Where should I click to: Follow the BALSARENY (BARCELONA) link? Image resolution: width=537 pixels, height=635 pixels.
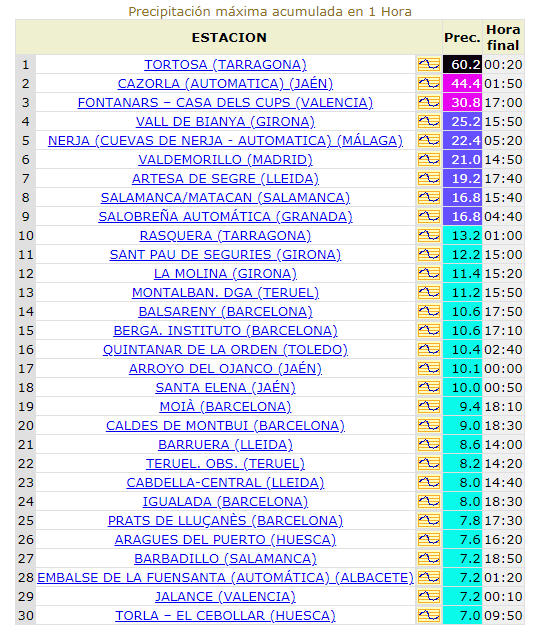point(225,312)
